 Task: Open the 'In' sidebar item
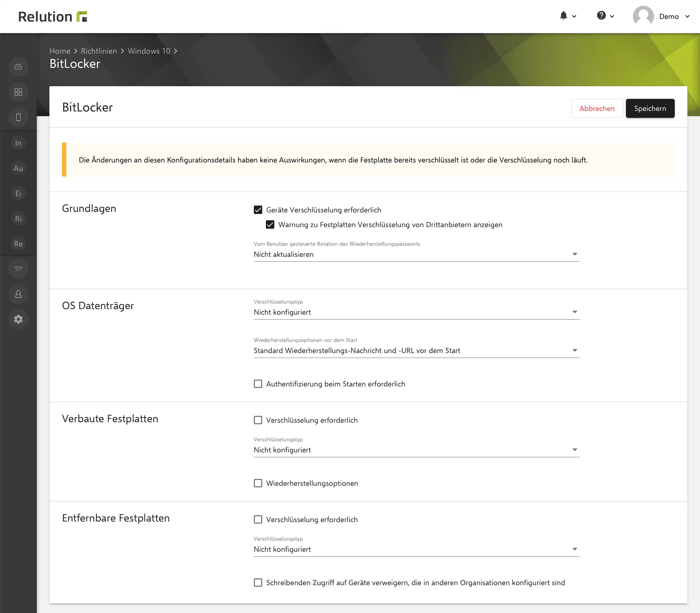(x=18, y=143)
